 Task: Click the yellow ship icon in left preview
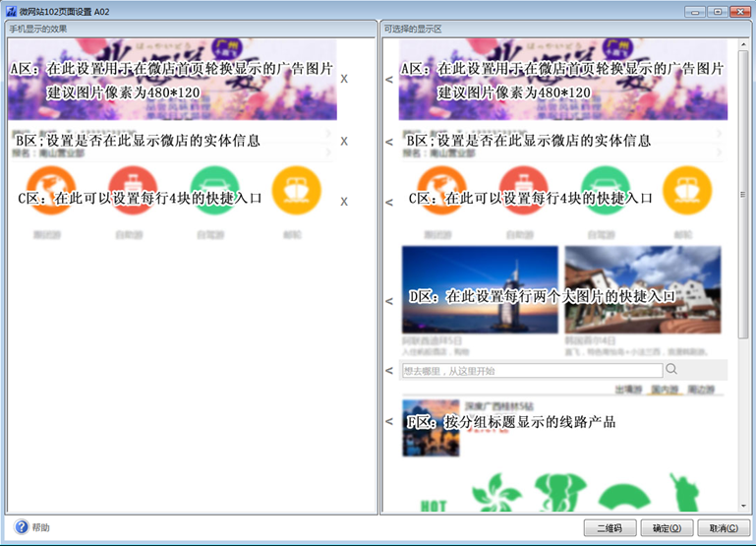tap(297, 191)
